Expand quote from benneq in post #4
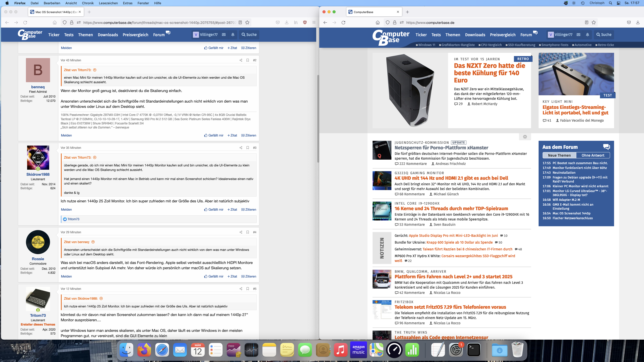This screenshot has height=362, width=644. 93,242
